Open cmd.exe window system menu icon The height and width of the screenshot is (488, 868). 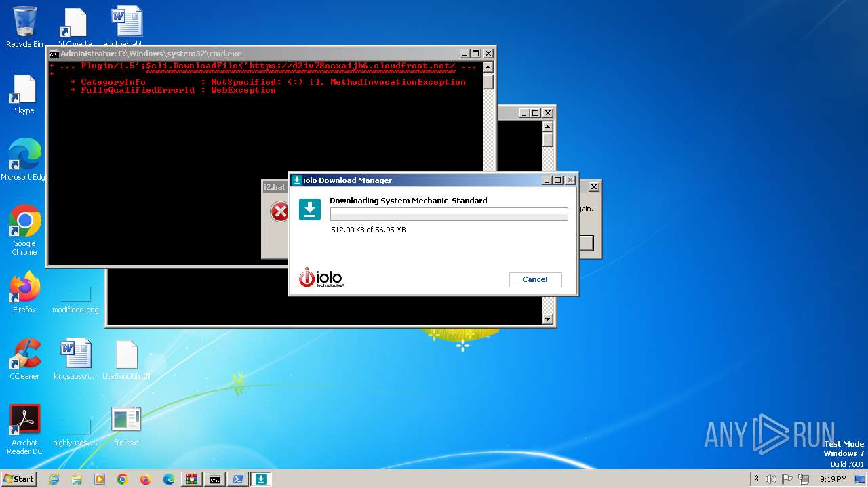click(54, 54)
